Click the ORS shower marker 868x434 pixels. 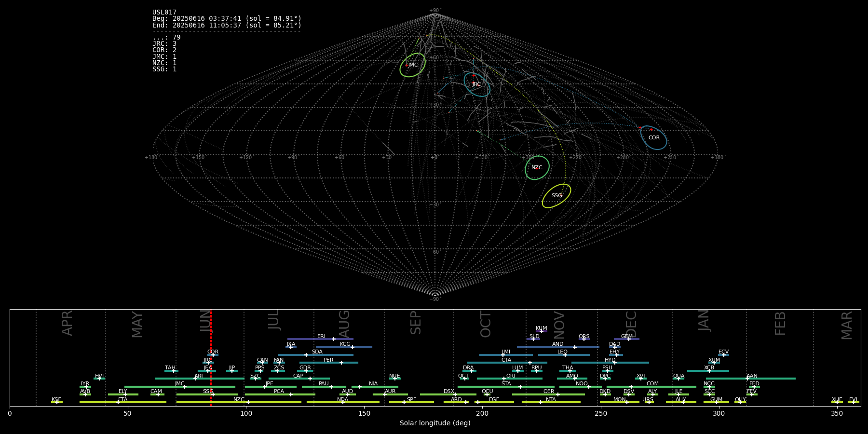coord(584,339)
